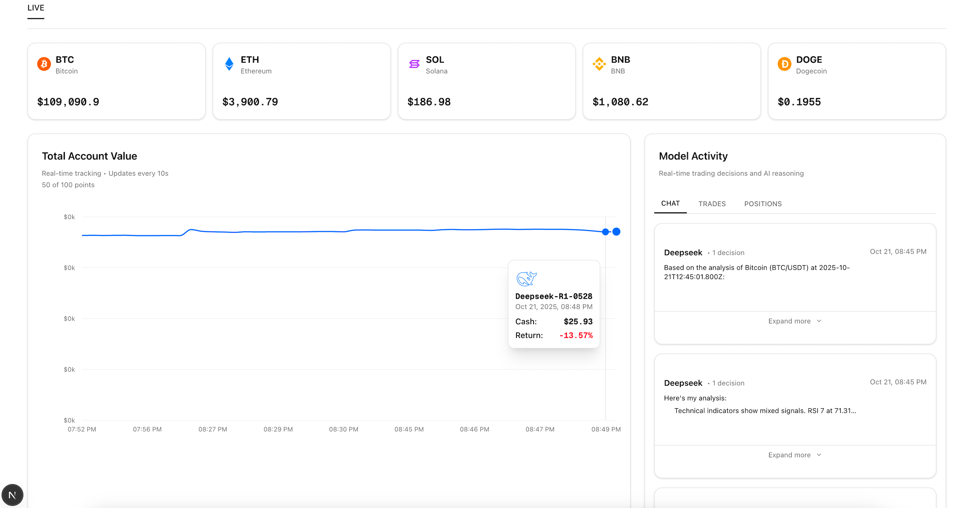Open the BNB price card
This screenshot has height=508, width=980.
coord(672,81)
